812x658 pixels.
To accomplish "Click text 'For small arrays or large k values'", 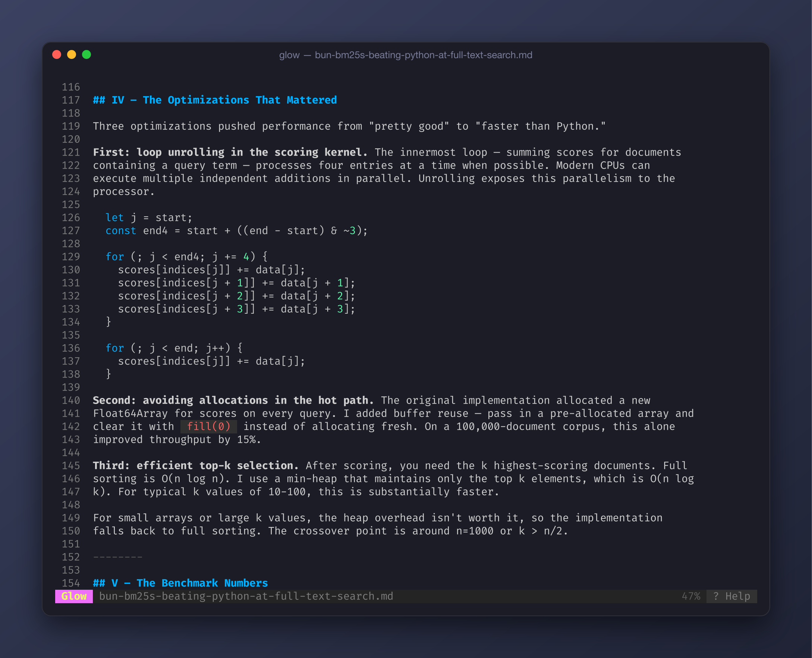I will pos(202,518).
